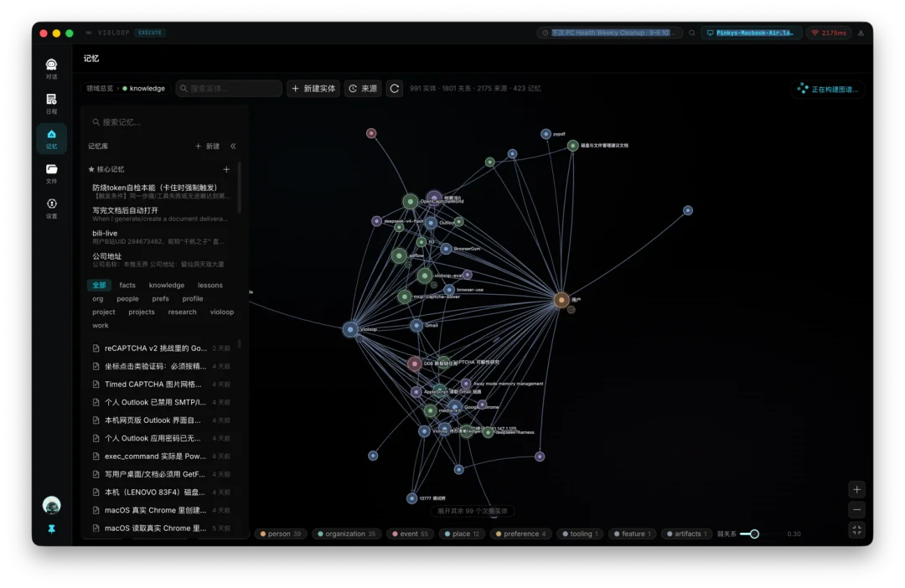The image size is (905, 588).
Task: Toggle the artifacts 1 entity filter
Action: [687, 534]
